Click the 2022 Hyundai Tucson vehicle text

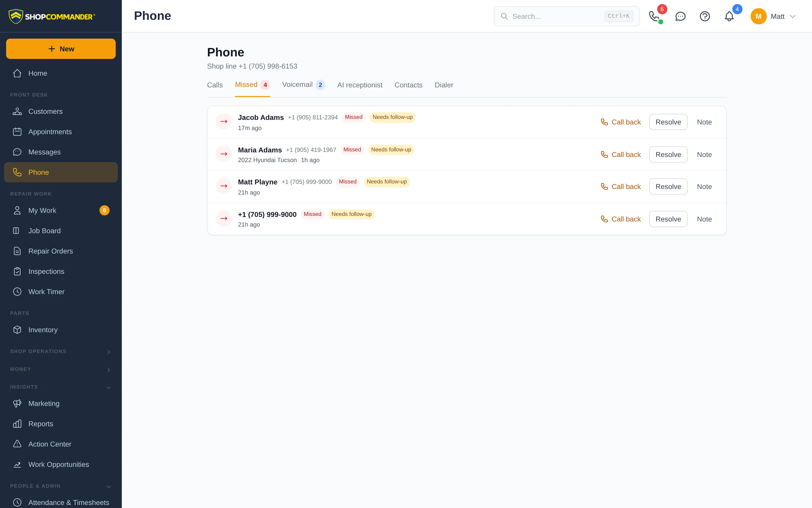[267, 160]
